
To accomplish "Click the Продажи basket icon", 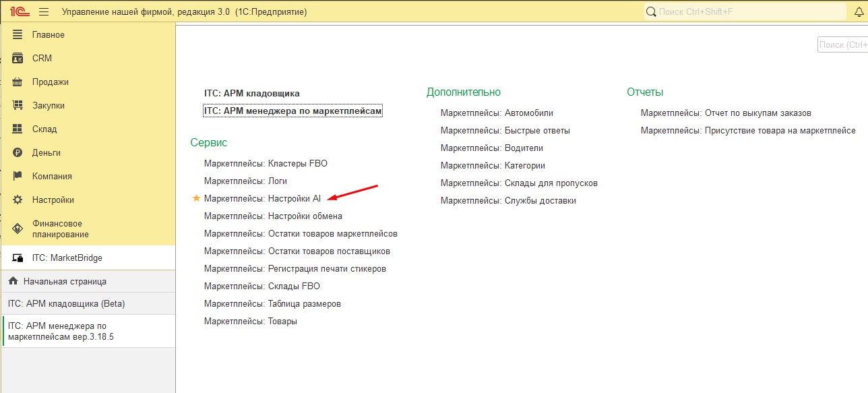I will 18,82.
